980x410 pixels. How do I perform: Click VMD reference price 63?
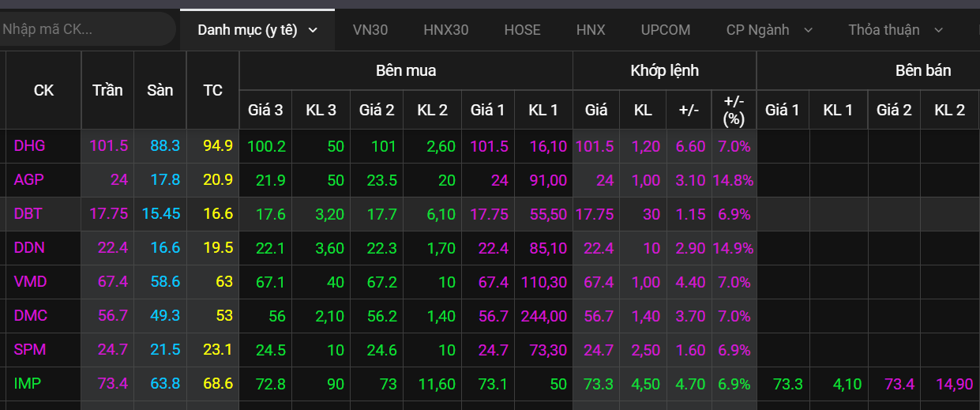pos(224,281)
